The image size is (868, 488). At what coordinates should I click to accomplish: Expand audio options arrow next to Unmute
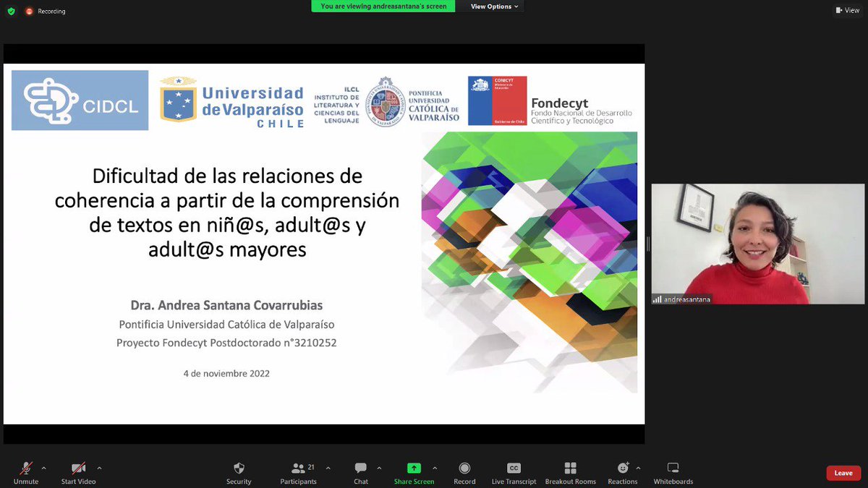[43, 468]
